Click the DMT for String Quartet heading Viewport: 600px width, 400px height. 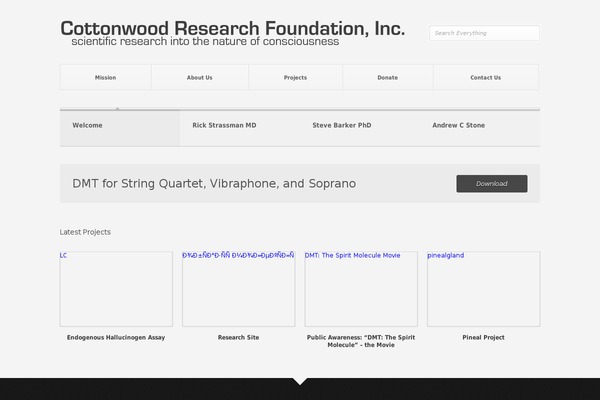[214, 184]
